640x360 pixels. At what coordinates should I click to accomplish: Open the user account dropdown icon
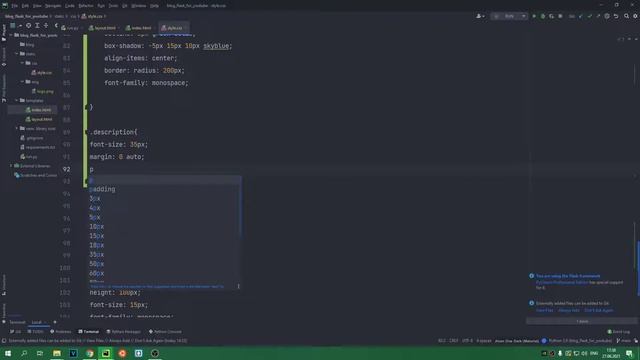pos(480,16)
